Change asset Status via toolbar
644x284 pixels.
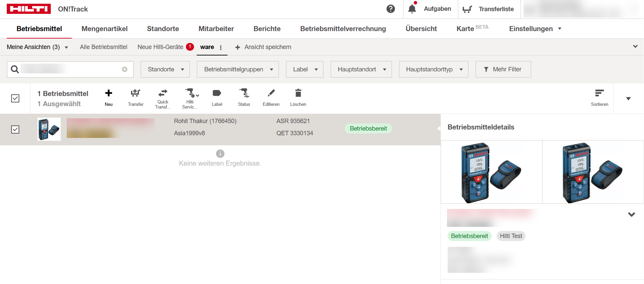(244, 98)
